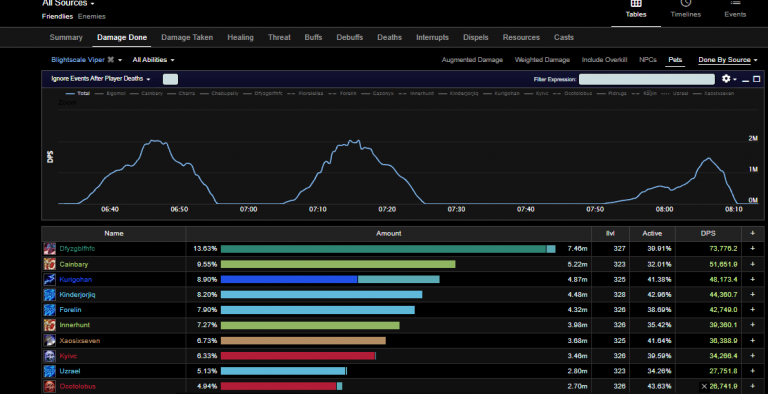Open the All Abilities dropdown
The width and height of the screenshot is (768, 394).
coord(153,60)
